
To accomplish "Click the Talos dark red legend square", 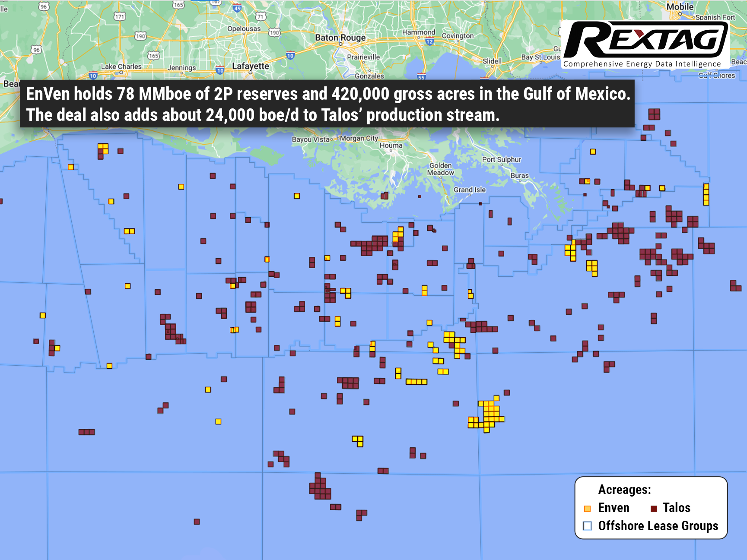I will [x=654, y=509].
